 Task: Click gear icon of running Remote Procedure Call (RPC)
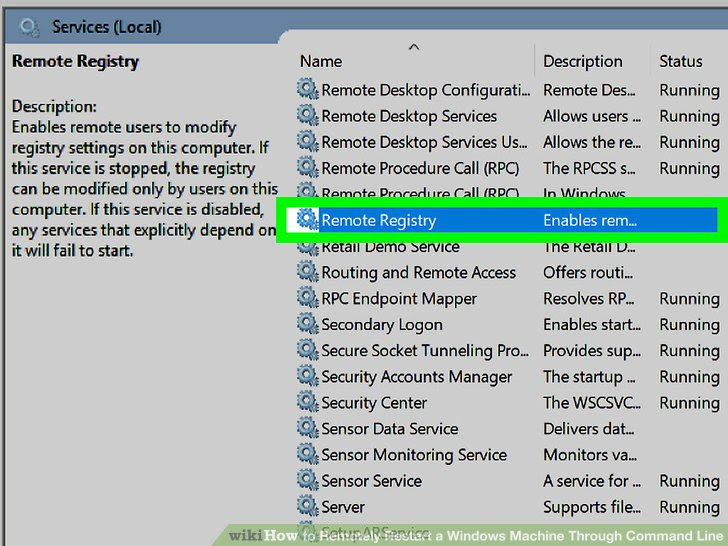click(307, 167)
